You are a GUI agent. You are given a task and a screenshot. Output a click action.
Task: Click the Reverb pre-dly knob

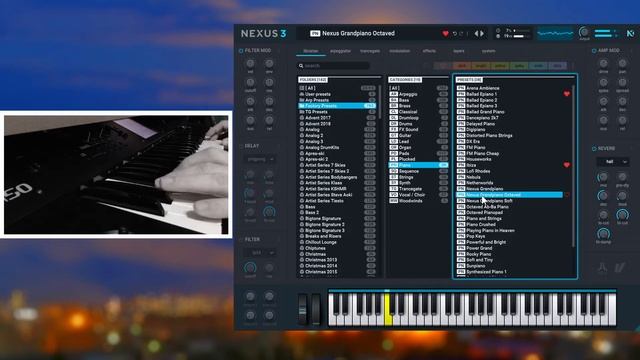pyautogui.click(x=622, y=177)
